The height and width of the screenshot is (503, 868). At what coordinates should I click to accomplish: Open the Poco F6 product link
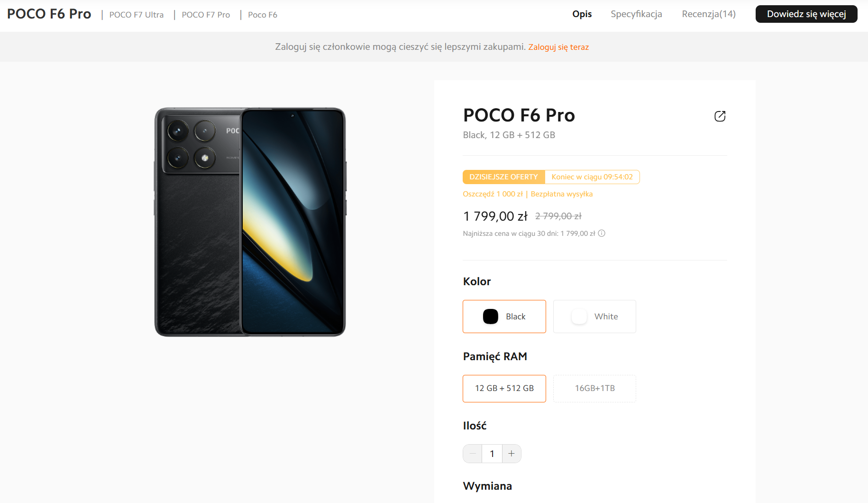[263, 15]
